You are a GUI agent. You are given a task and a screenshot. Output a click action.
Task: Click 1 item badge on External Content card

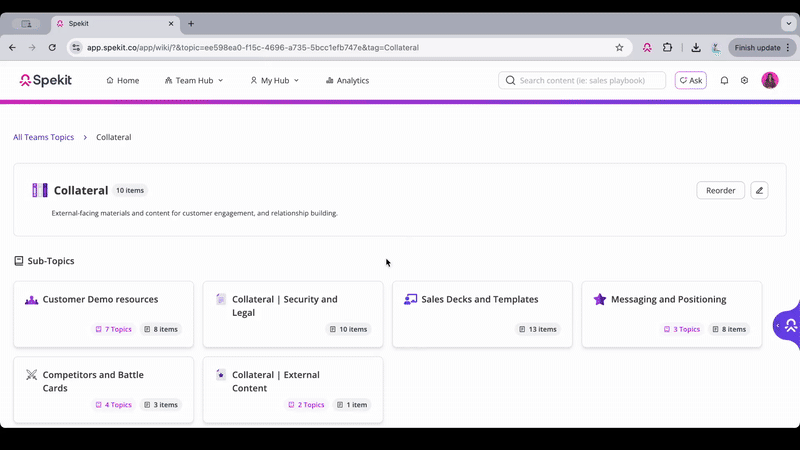click(x=352, y=405)
